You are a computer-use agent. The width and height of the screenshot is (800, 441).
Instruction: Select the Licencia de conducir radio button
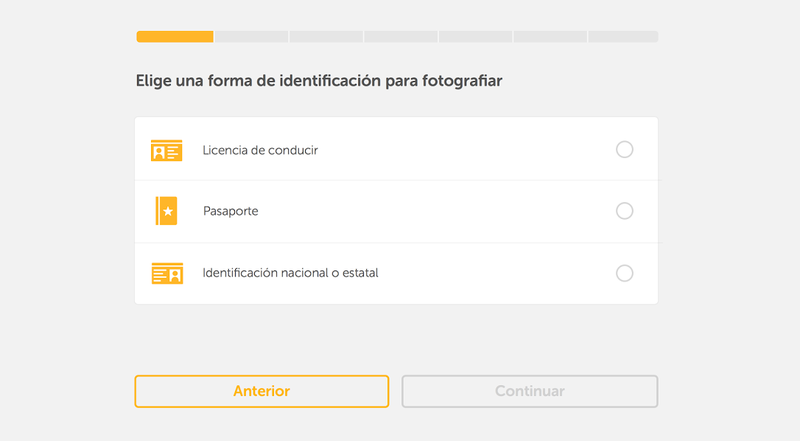tap(624, 150)
